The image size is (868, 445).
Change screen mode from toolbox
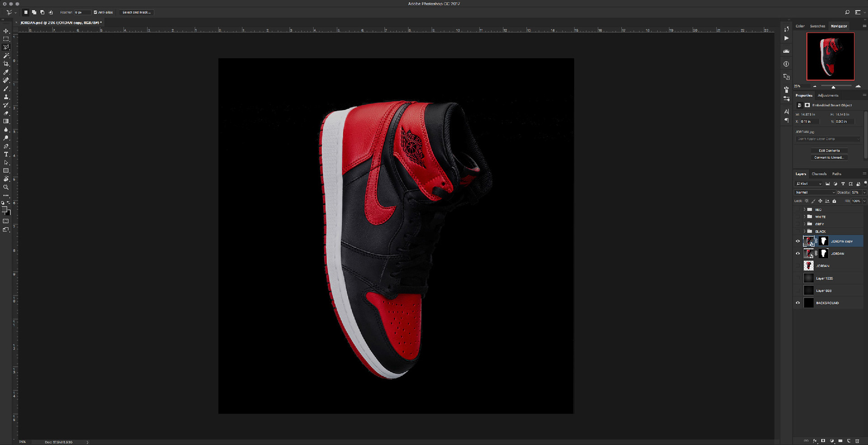(6, 230)
